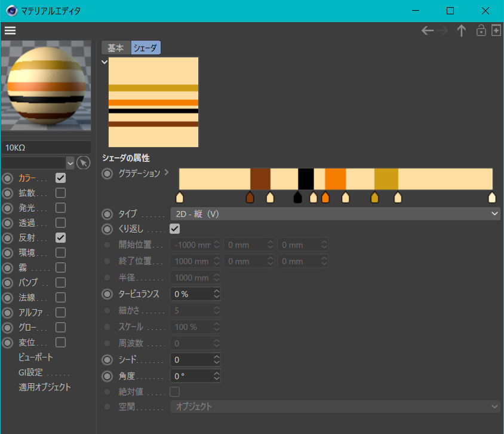Uncheck the 反射 channel checkbox

click(x=60, y=238)
